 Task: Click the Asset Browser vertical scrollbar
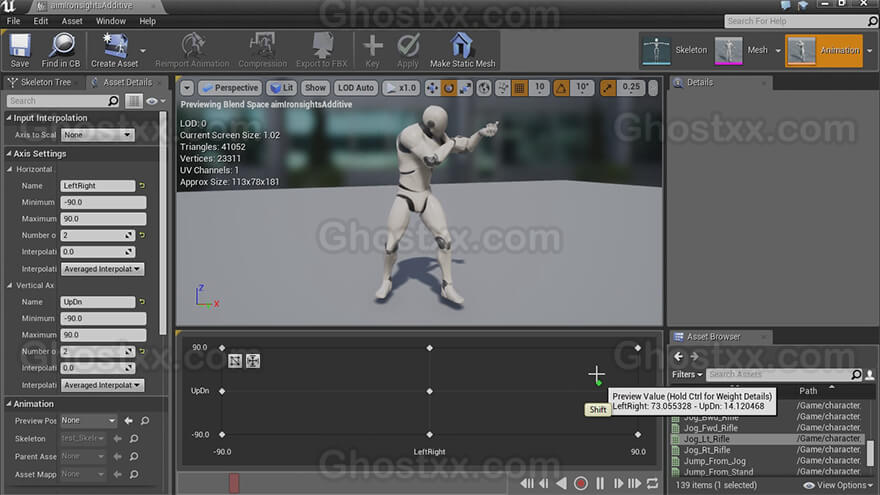coord(870,452)
